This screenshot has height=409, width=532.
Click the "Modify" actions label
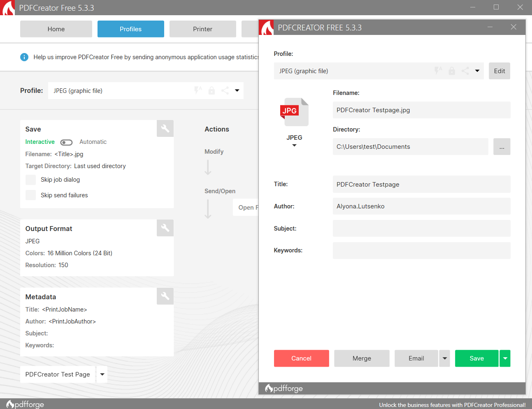[214, 152]
